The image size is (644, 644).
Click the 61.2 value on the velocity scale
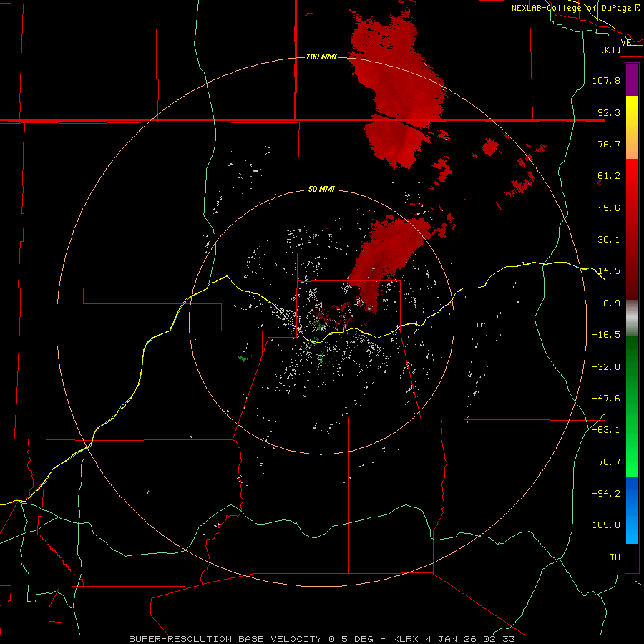coord(609,176)
